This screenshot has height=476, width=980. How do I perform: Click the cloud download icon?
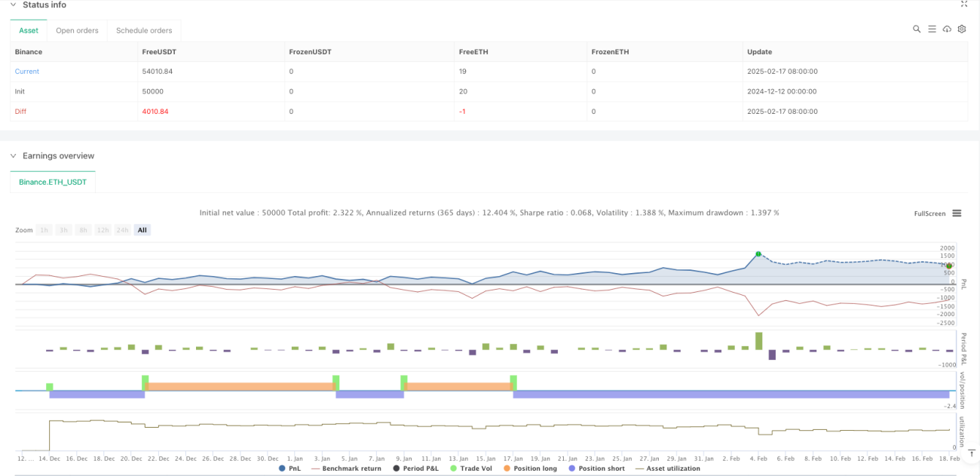point(947,29)
